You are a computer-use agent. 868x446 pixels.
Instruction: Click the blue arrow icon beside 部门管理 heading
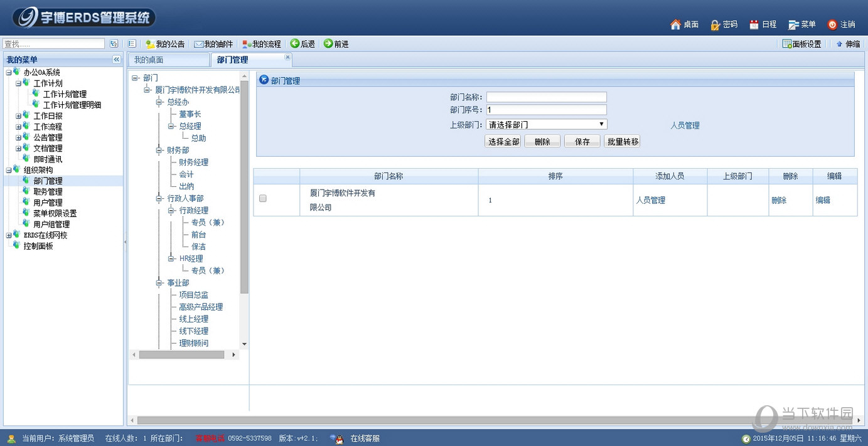264,80
